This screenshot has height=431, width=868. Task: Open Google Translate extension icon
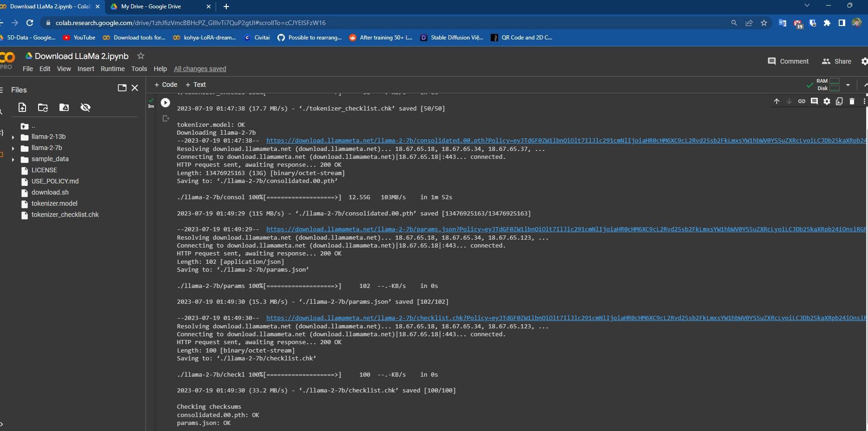click(x=783, y=23)
